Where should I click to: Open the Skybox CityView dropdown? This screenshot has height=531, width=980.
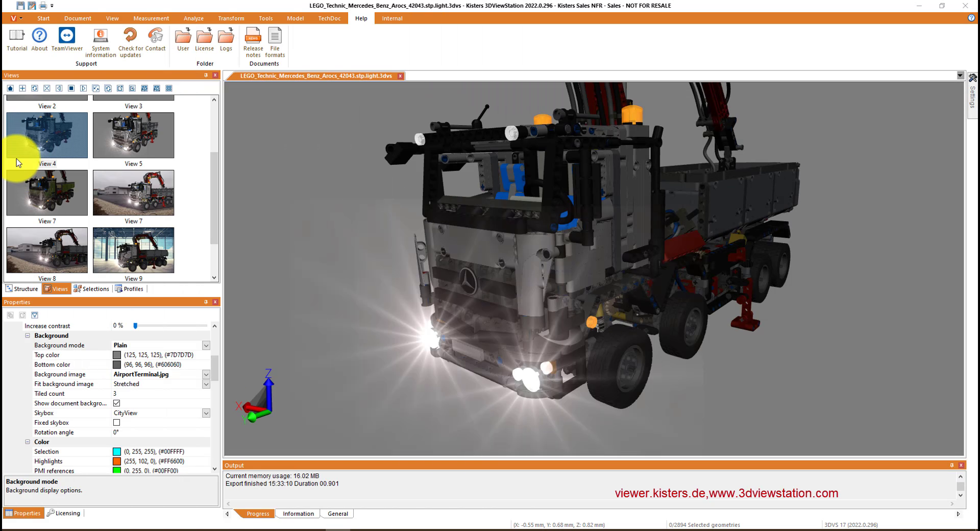(x=206, y=413)
